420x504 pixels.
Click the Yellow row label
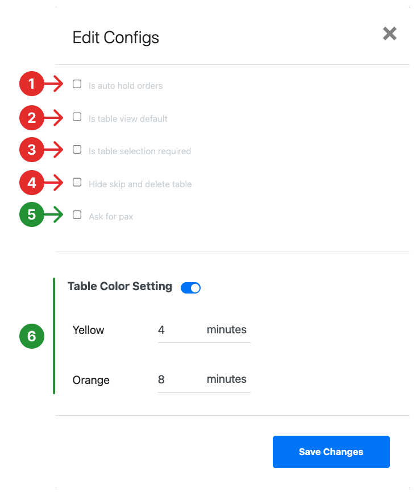pos(88,330)
